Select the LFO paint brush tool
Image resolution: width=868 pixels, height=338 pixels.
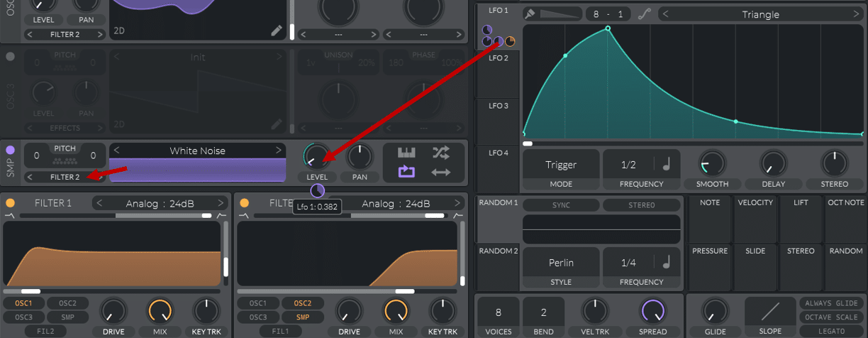pos(530,14)
